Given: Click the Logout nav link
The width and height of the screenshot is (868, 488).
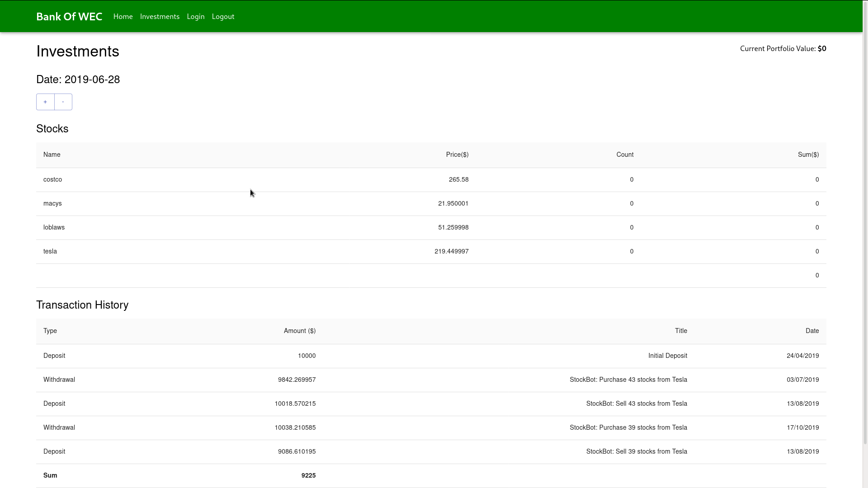Looking at the screenshot, I should pyautogui.click(x=223, y=17).
